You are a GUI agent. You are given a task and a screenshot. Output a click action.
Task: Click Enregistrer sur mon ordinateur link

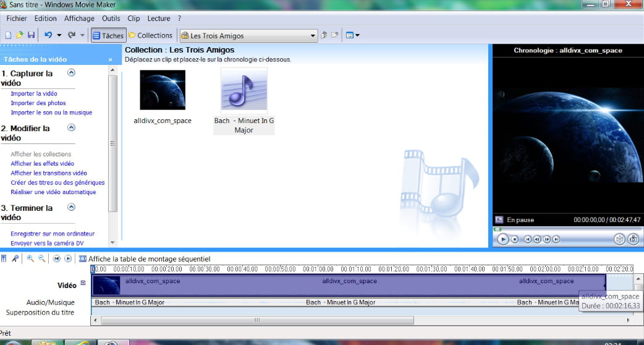pyautogui.click(x=53, y=234)
